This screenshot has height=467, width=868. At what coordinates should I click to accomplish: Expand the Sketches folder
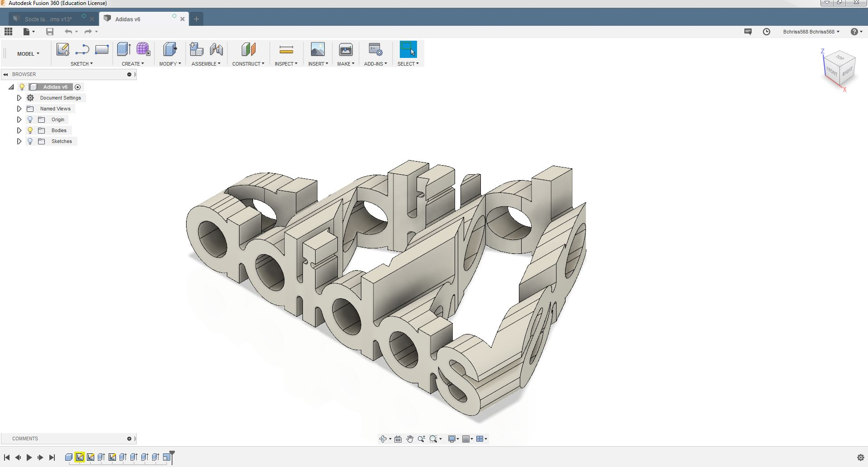click(19, 141)
